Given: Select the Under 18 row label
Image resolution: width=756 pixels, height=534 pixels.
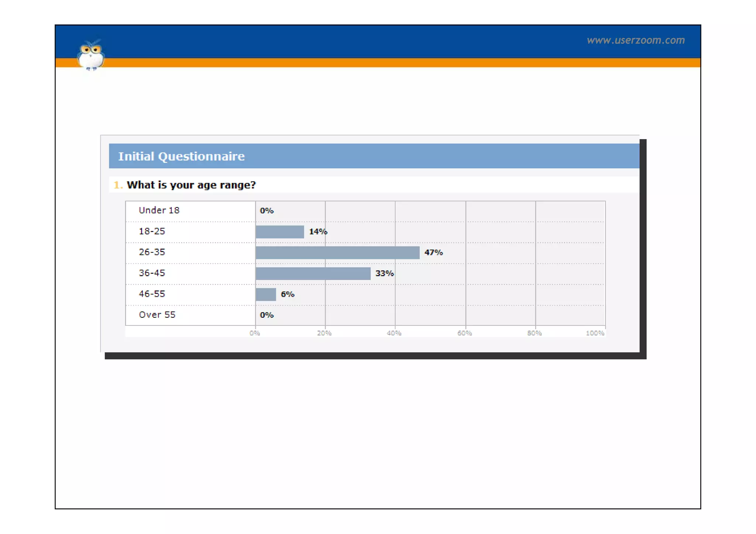Looking at the screenshot, I should pyautogui.click(x=159, y=210).
